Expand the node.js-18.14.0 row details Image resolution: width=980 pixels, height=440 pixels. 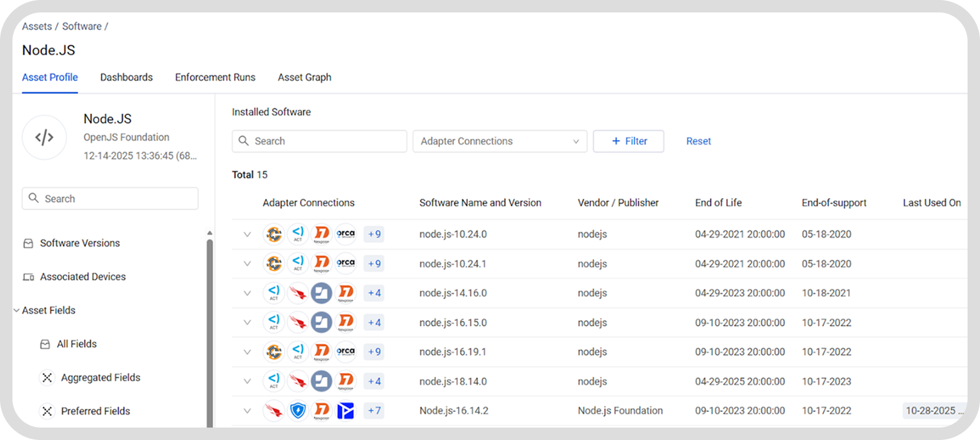tap(247, 381)
